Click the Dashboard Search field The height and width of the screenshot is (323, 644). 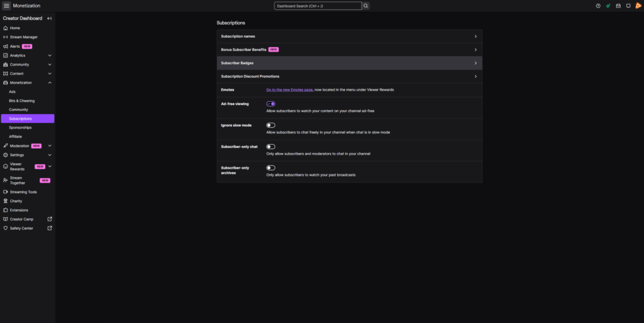click(318, 6)
